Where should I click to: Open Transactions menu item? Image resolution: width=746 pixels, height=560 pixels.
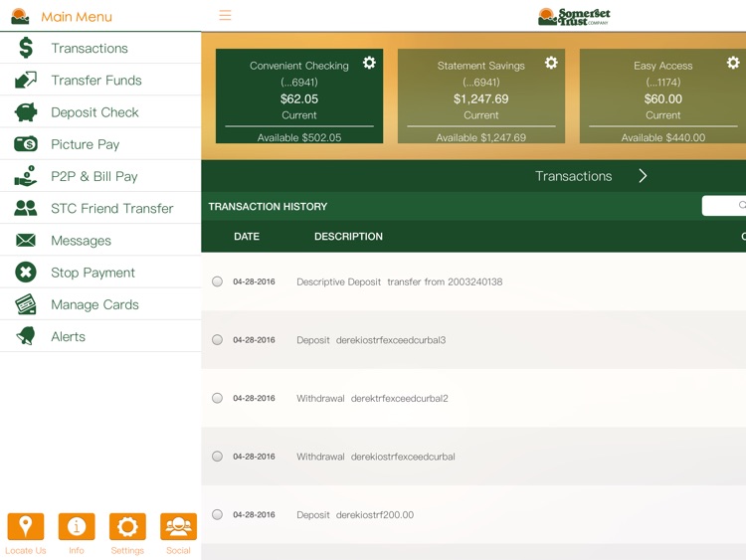click(x=100, y=48)
